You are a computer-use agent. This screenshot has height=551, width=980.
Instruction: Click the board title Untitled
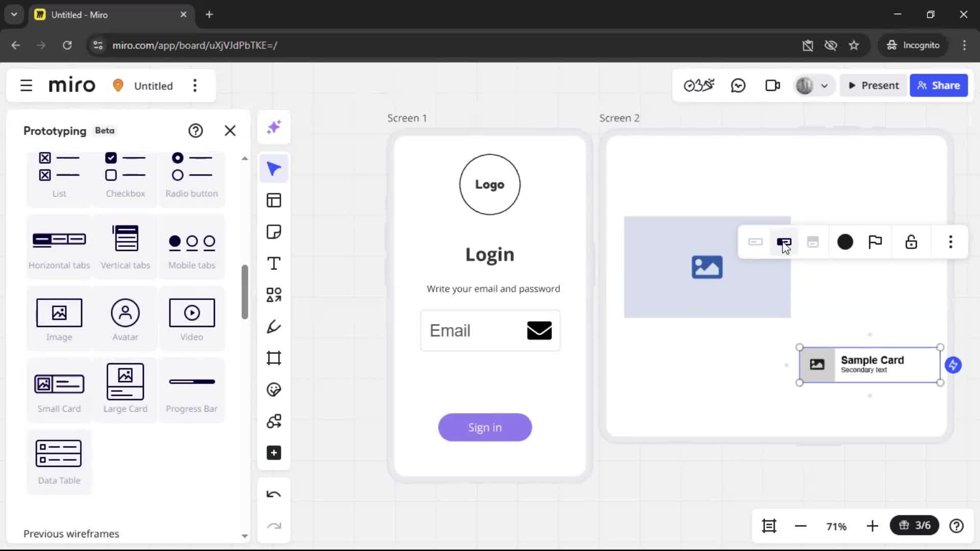153,86
